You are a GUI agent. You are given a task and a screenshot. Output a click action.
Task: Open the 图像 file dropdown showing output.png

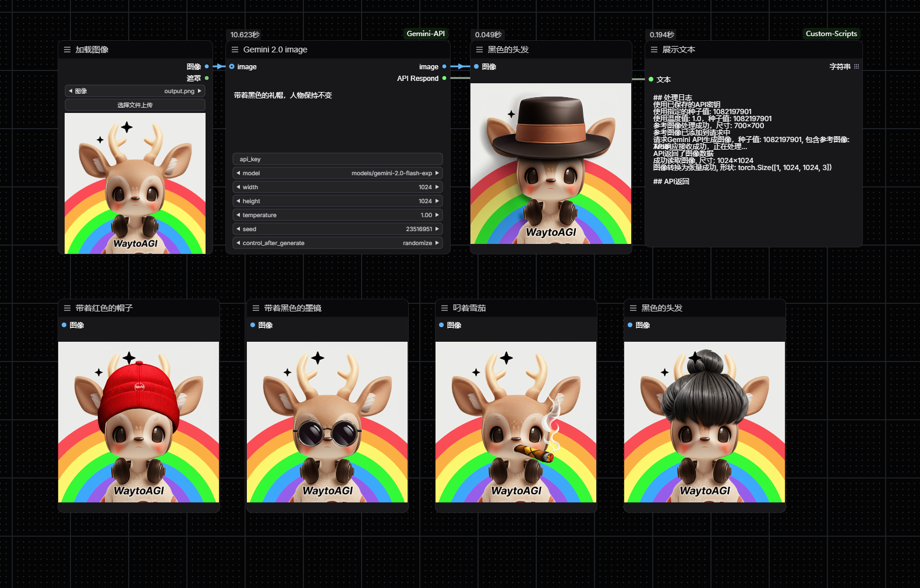135,91
